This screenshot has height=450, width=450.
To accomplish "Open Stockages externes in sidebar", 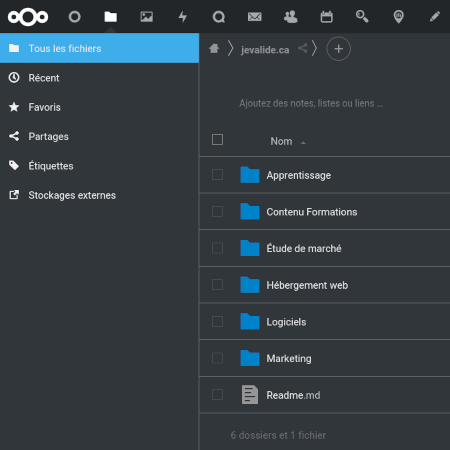I will (x=99, y=195).
